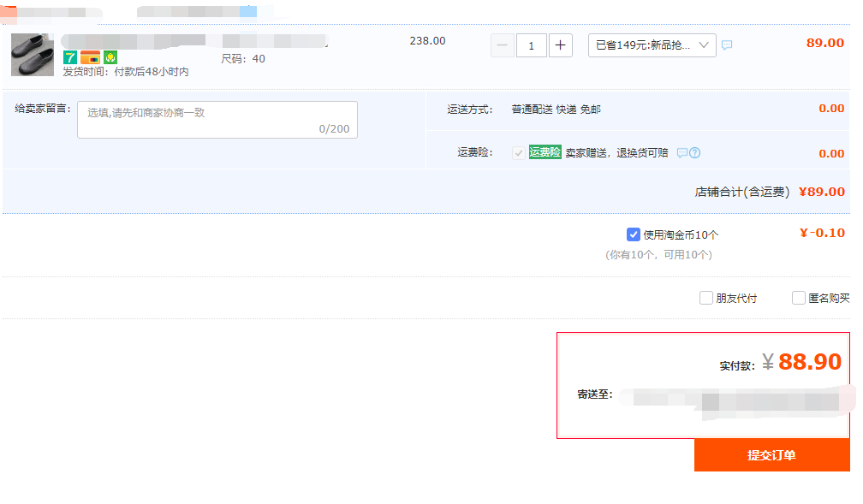Enable 朋友代付 checkbox
This screenshot has width=863, height=504.
click(706, 298)
